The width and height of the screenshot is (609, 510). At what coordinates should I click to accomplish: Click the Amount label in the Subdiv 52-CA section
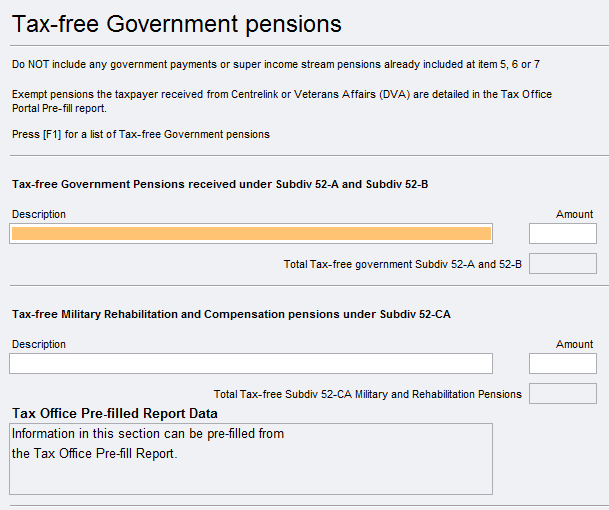[x=574, y=344]
